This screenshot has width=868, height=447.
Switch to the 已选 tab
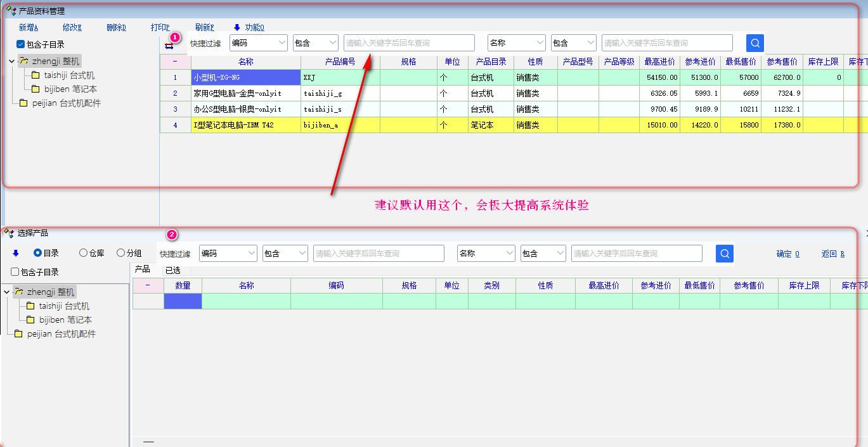click(x=172, y=269)
